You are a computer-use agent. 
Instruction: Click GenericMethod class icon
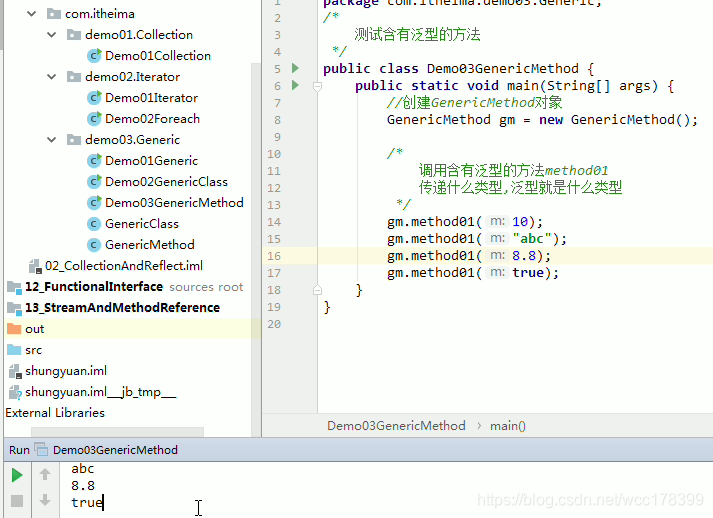[x=94, y=245]
